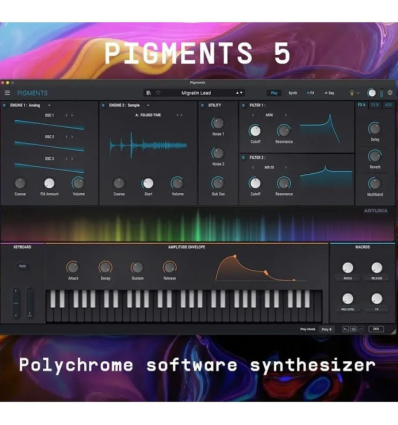Viewport: 398px width, 425px height.
Task: Select next waveform for OSC 2
Action: pos(72,137)
